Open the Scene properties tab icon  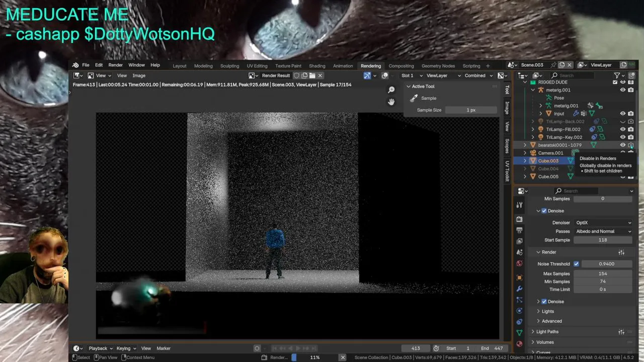click(x=519, y=252)
